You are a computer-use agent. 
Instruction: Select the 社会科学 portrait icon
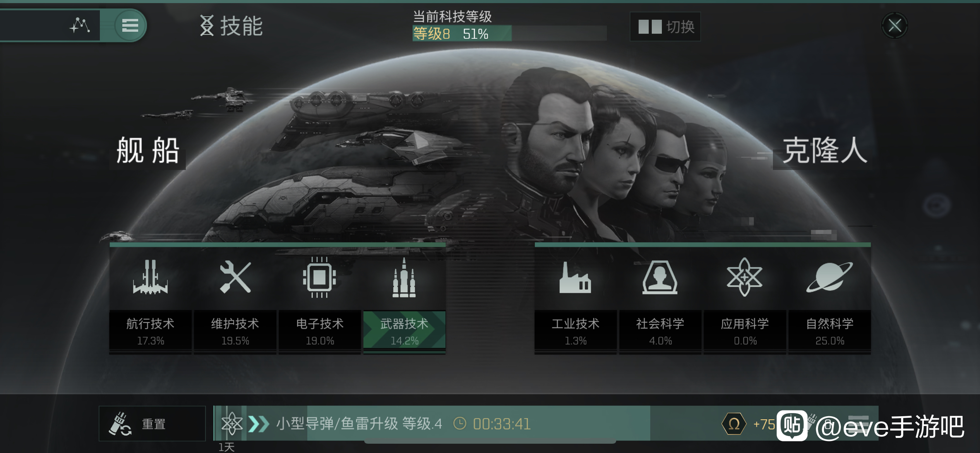click(660, 277)
